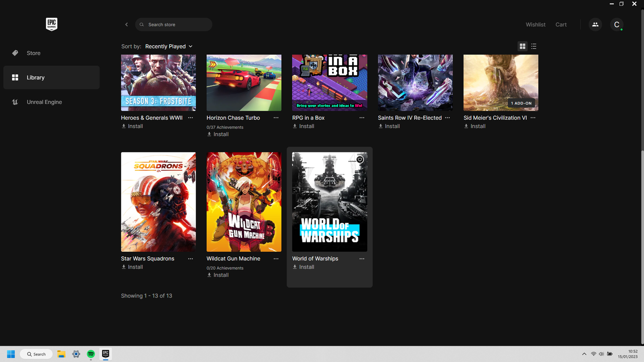
Task: Click the 0/20 Achievements text under Wildcat Gun Machine
Action: 225,268
